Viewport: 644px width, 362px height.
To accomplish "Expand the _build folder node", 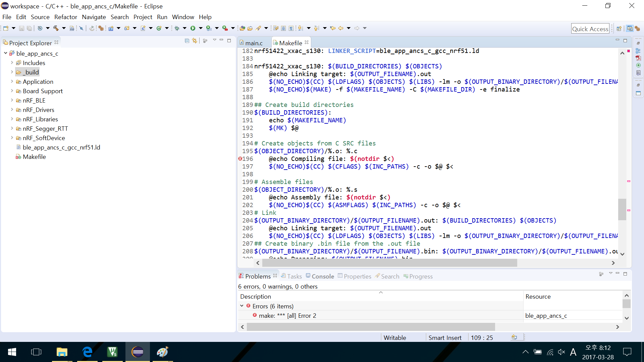I will pos(12,72).
